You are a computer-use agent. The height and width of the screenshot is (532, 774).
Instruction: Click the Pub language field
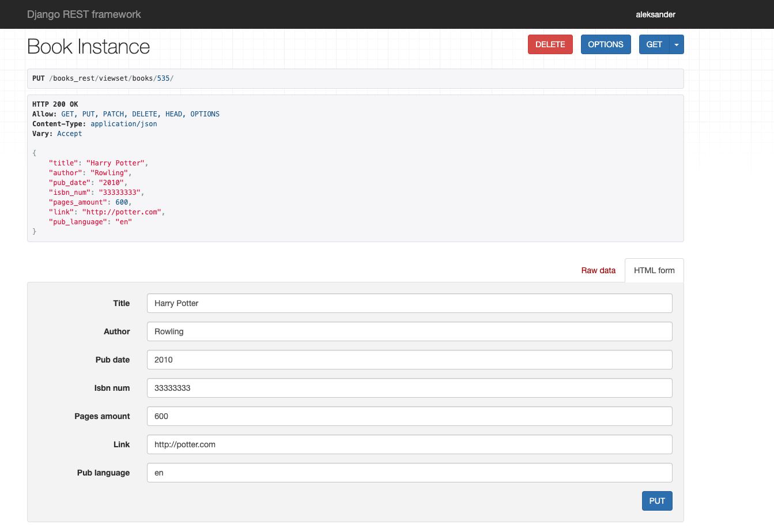point(409,473)
